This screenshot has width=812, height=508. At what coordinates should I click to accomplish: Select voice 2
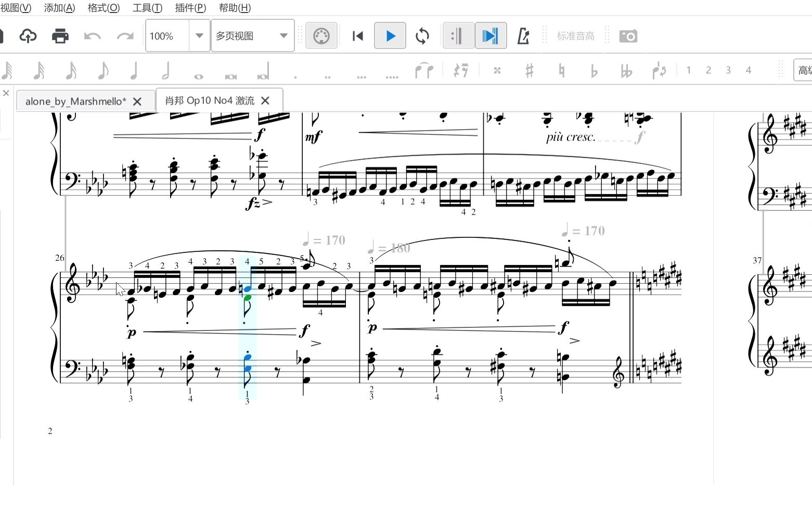pyautogui.click(x=708, y=70)
